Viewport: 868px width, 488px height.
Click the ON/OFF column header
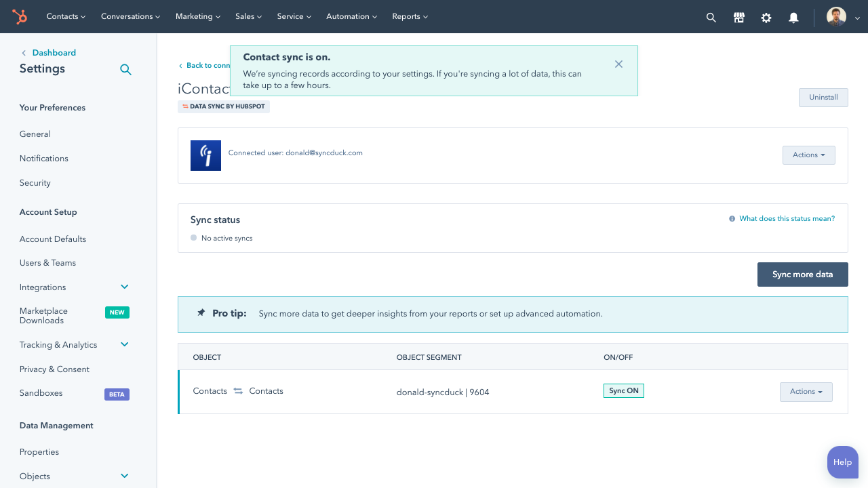[618, 357]
